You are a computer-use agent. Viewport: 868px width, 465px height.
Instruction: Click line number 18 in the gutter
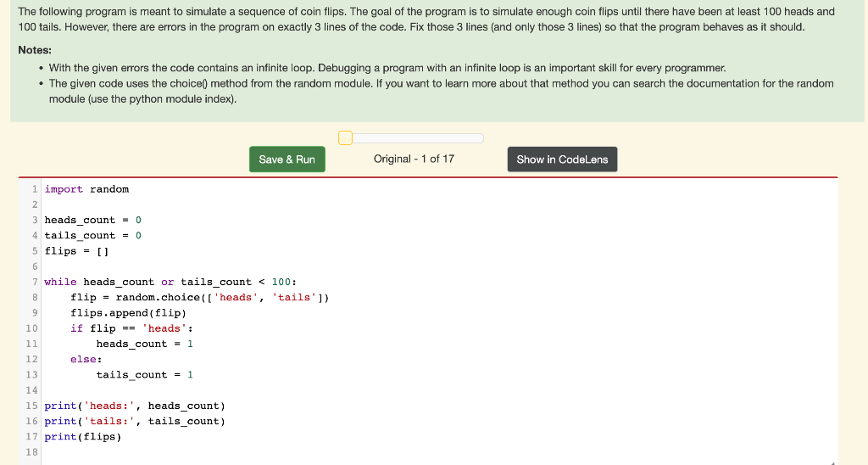[31, 452]
